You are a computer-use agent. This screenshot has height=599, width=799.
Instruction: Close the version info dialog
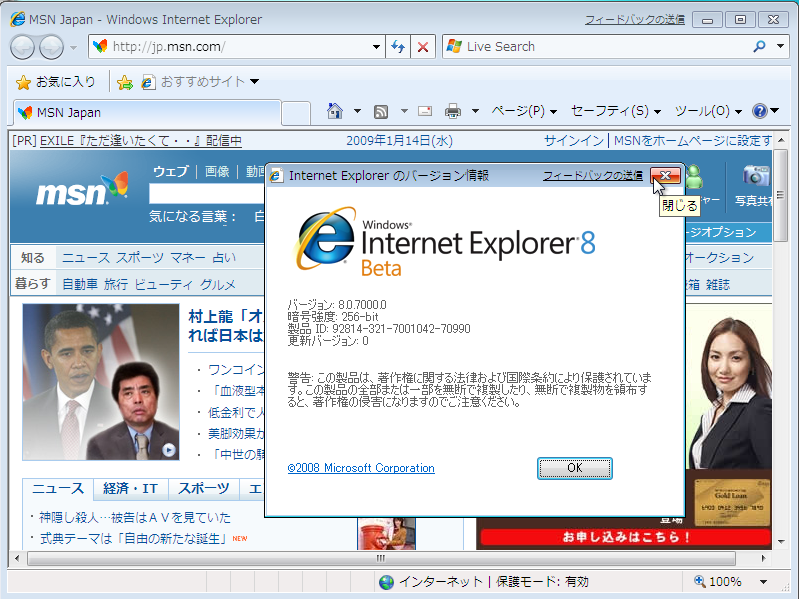click(x=665, y=175)
